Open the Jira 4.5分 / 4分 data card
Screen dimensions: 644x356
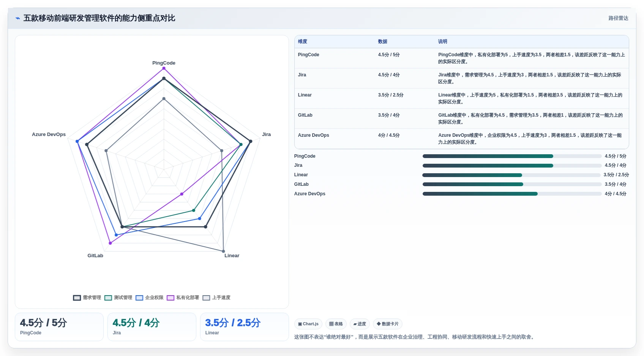(152, 327)
